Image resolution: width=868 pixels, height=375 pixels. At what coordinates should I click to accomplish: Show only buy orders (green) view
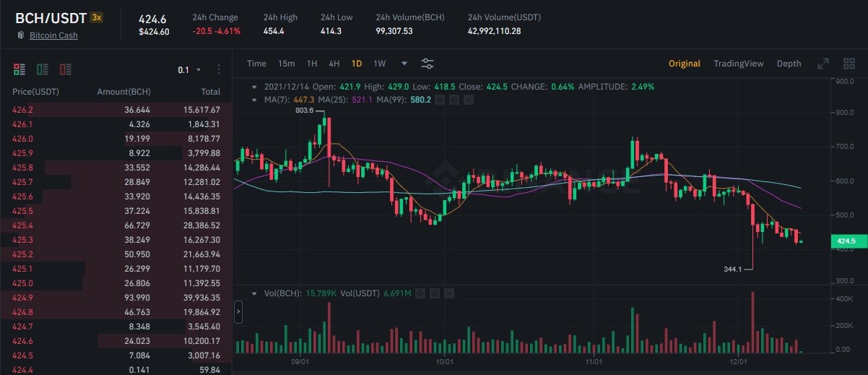point(43,69)
